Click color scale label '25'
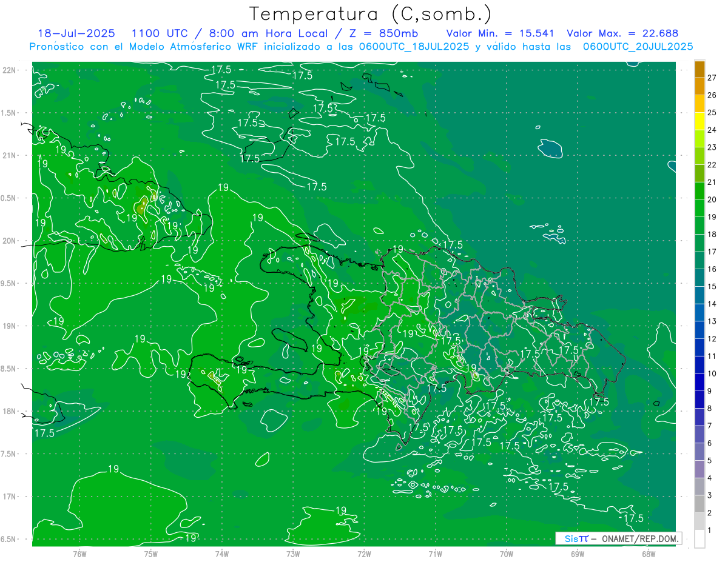This screenshot has width=728, height=562. [712, 113]
